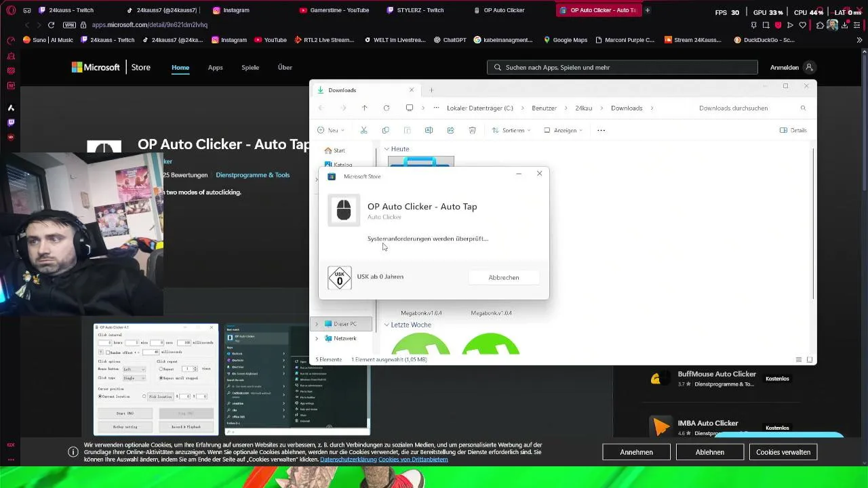This screenshot has height=488, width=868.
Task: Open the Google Maps bookmark
Action: click(x=565, y=40)
